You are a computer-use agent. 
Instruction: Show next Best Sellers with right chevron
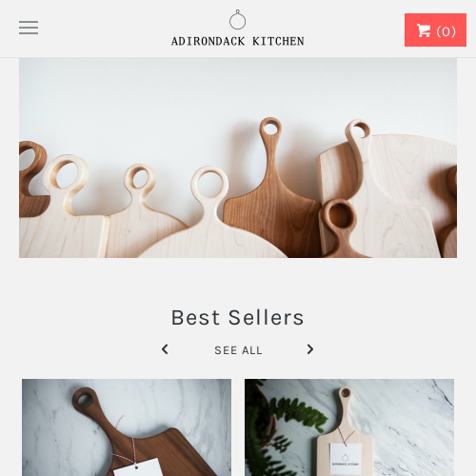click(x=310, y=349)
